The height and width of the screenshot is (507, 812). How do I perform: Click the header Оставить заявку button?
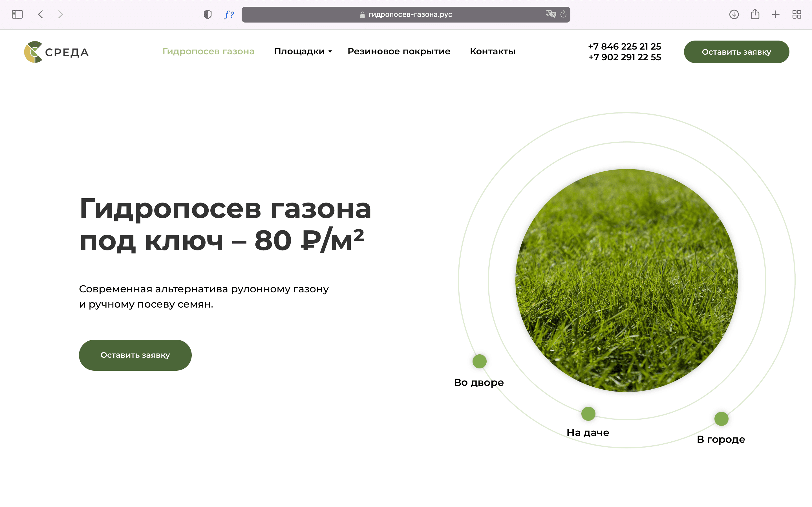[x=736, y=52]
